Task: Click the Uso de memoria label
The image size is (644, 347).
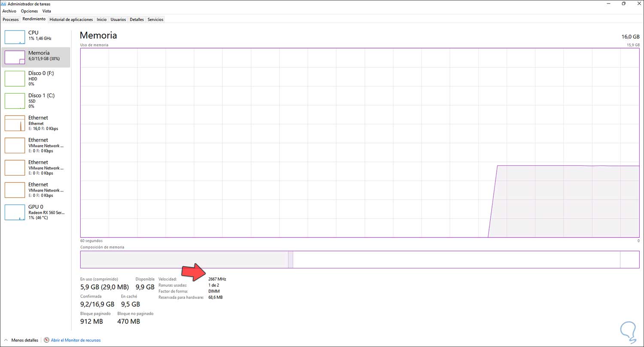Action: (x=94, y=45)
